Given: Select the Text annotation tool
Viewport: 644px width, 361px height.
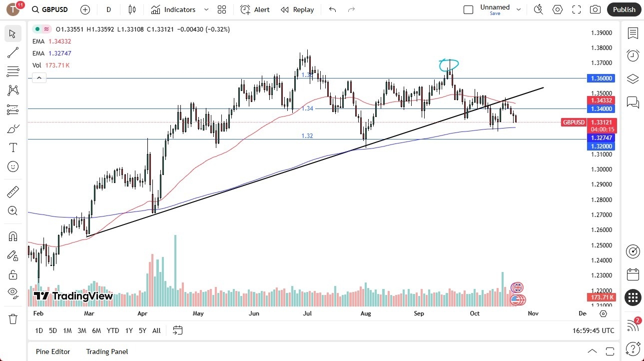Looking at the screenshot, I should (x=12, y=147).
